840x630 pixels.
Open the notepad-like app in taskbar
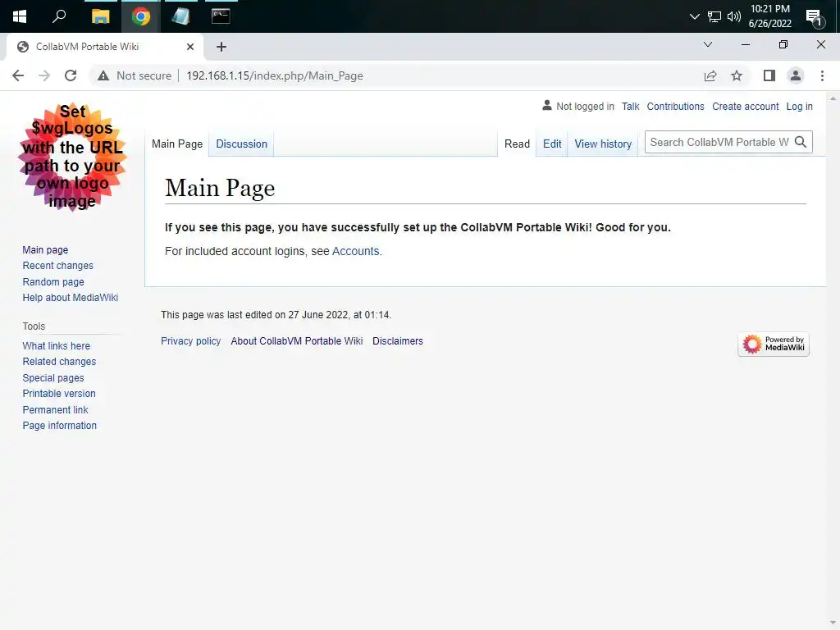coord(181,16)
